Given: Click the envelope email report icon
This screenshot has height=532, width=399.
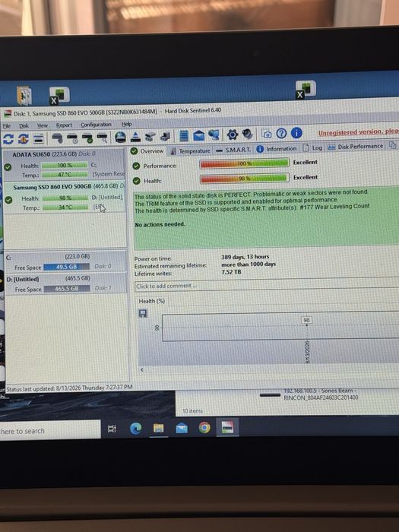Looking at the screenshot, I should point(199,135).
